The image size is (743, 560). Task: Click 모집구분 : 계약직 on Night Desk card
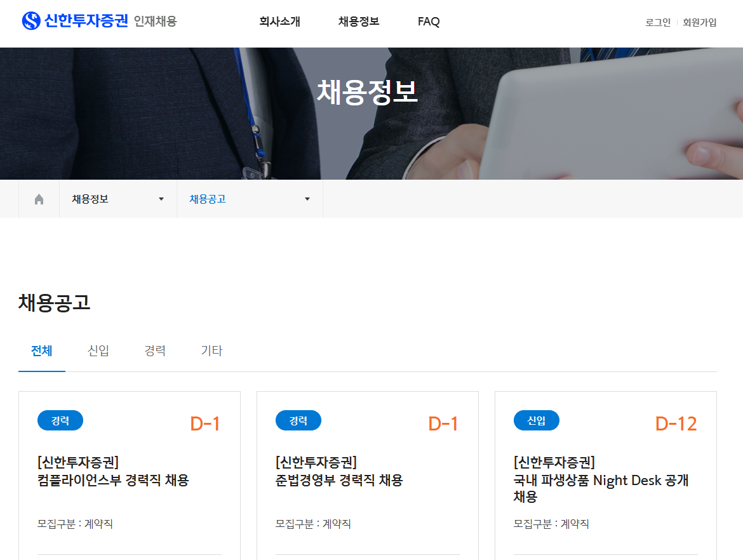(551, 524)
